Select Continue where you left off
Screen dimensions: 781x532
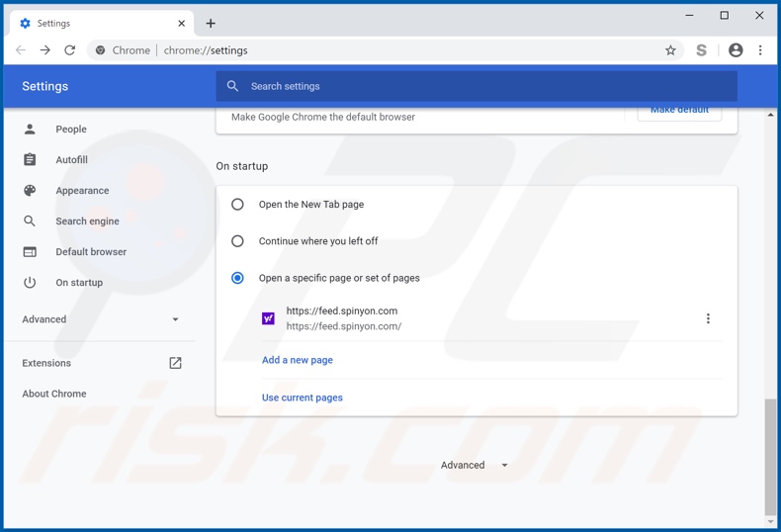[x=237, y=241]
